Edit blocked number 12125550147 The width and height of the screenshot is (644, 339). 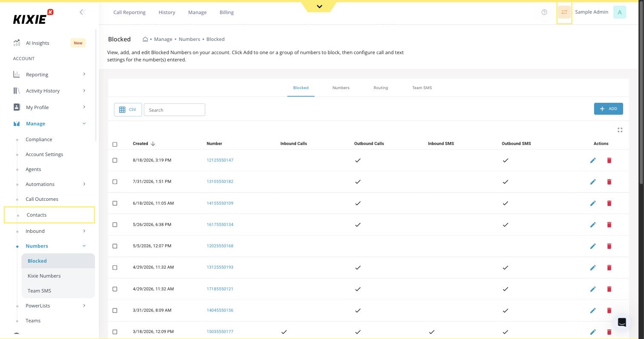click(593, 160)
